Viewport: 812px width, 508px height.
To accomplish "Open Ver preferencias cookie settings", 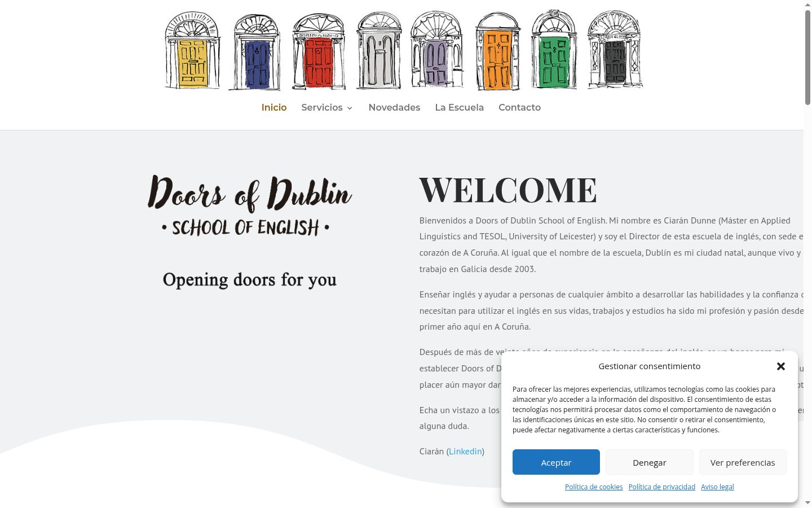I will tap(743, 462).
